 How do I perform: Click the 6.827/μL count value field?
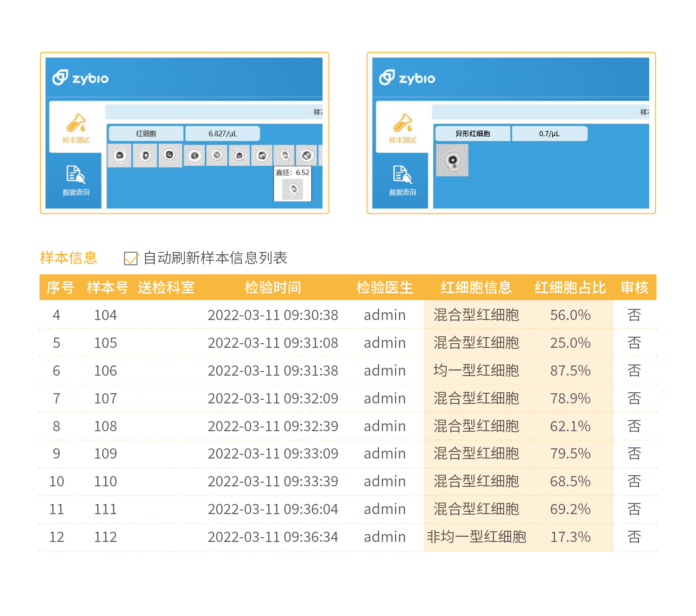pyautogui.click(x=222, y=134)
